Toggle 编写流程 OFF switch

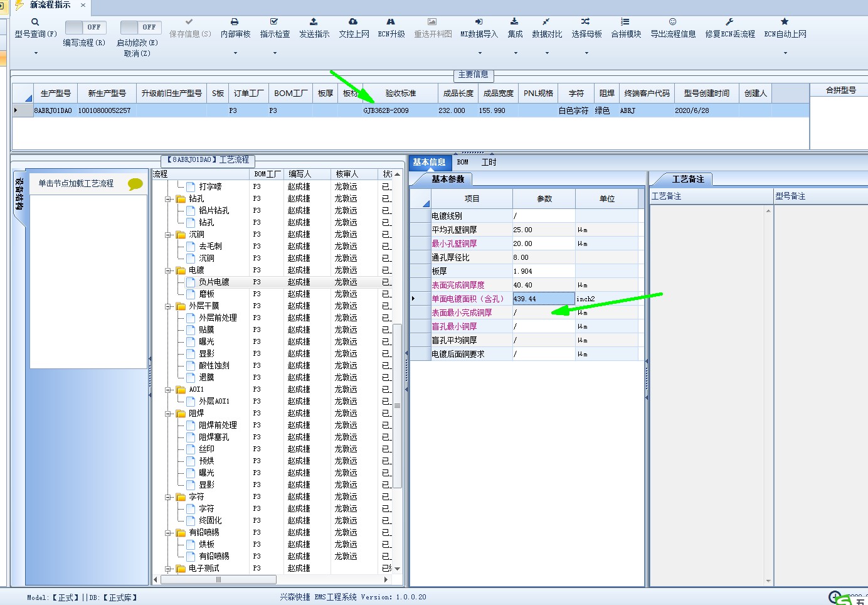tap(85, 28)
